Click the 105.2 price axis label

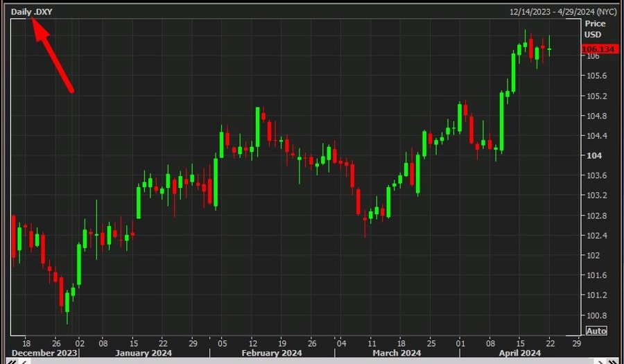(x=596, y=96)
